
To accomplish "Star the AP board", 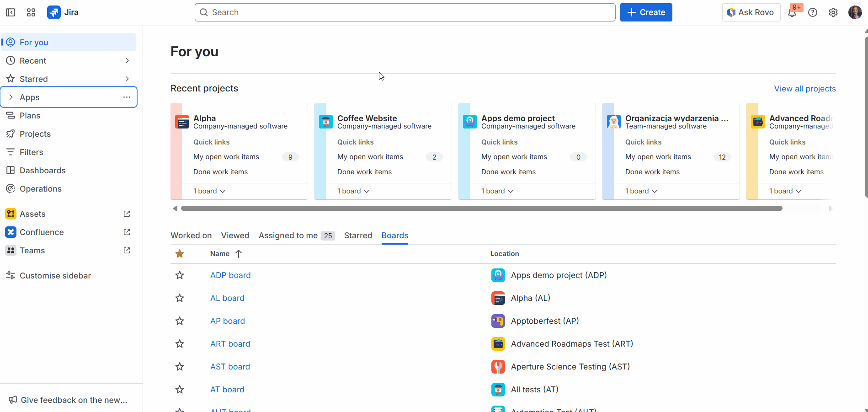I will pyautogui.click(x=180, y=321).
